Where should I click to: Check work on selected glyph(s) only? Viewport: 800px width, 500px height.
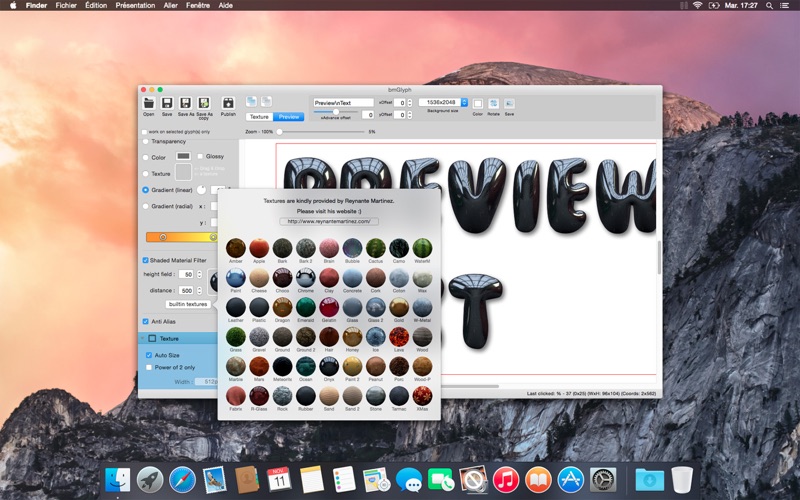tap(144, 132)
